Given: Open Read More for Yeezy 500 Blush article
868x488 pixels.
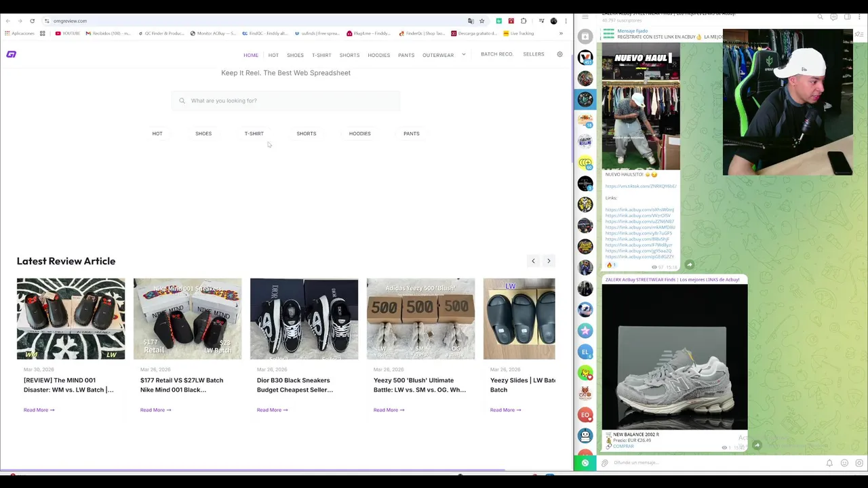Looking at the screenshot, I should coord(389,410).
